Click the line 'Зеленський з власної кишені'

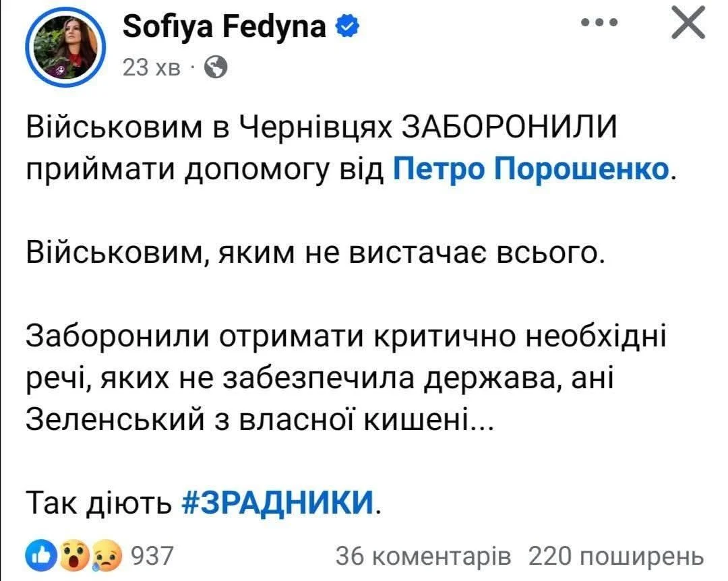259,419
